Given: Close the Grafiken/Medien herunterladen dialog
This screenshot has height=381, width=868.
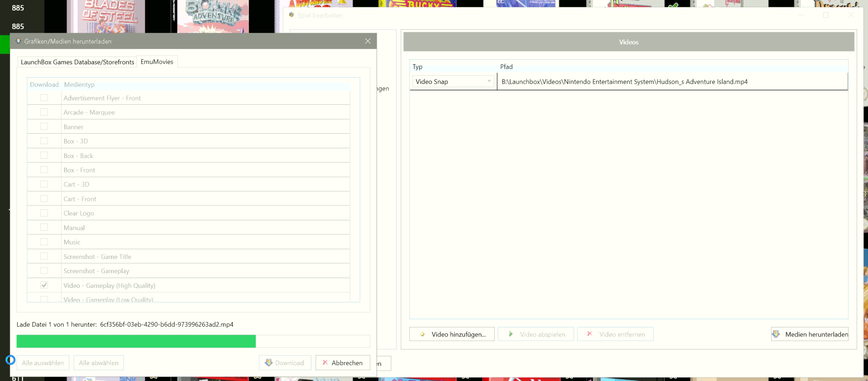Looking at the screenshot, I should pyautogui.click(x=368, y=41).
